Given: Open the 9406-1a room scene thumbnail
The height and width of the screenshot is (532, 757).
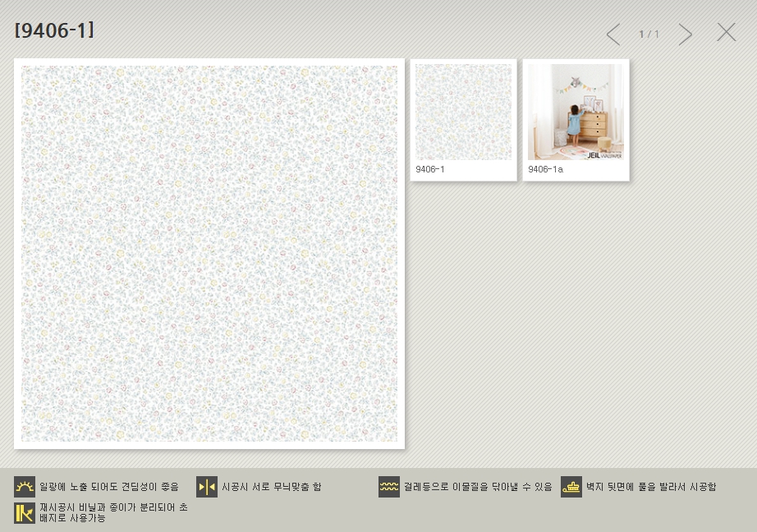Looking at the screenshot, I should pyautogui.click(x=576, y=112).
